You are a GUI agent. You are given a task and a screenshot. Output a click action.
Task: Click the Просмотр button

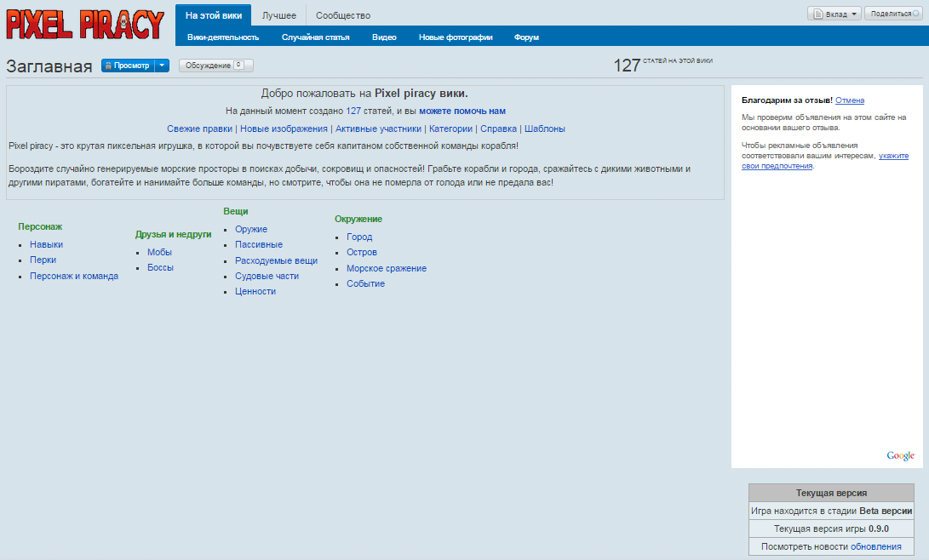click(x=128, y=66)
